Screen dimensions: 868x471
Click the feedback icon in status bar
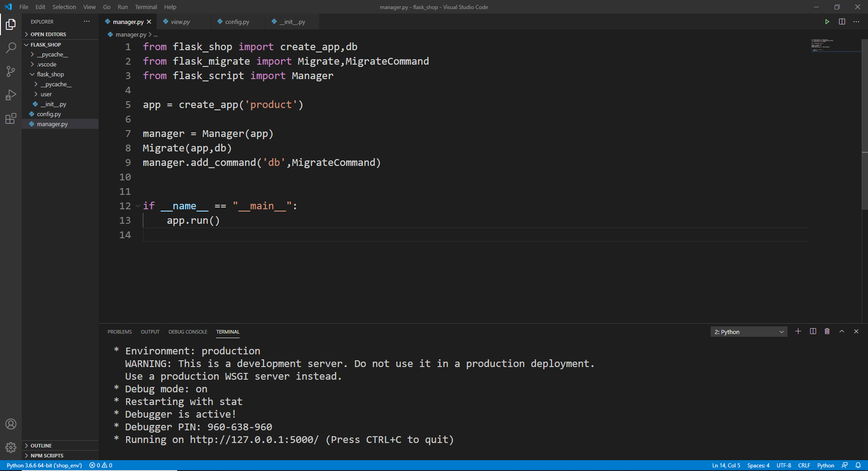tap(844, 465)
